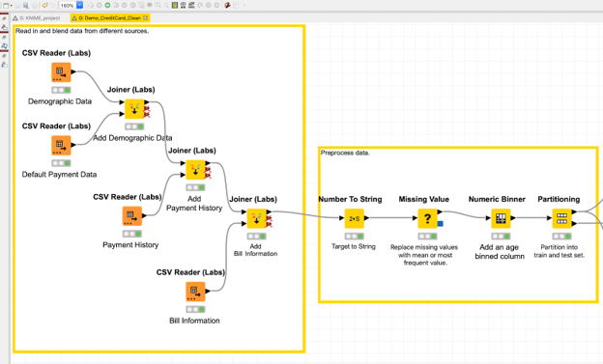Viewport: 603px width, 364px height.
Task: Click the 'Replace missing values with mean' description
Action: point(424,255)
